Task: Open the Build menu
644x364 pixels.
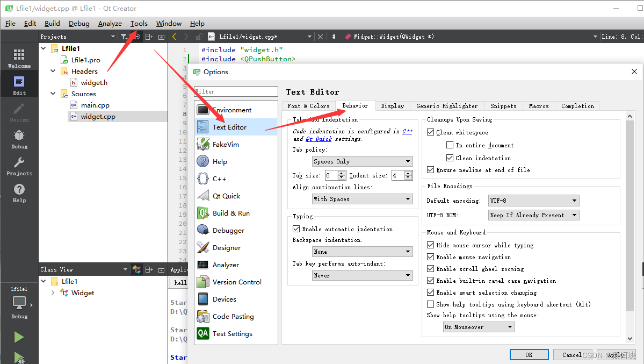Action: [x=52, y=24]
